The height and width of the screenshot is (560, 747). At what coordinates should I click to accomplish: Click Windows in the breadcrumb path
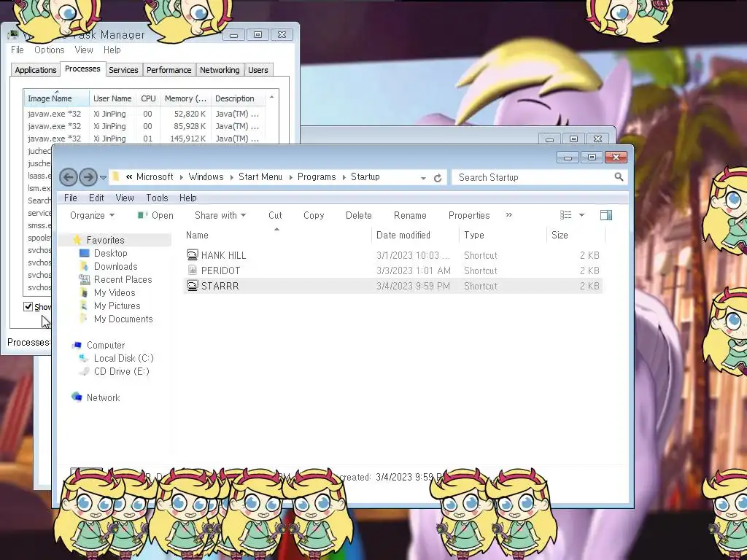[x=206, y=176]
